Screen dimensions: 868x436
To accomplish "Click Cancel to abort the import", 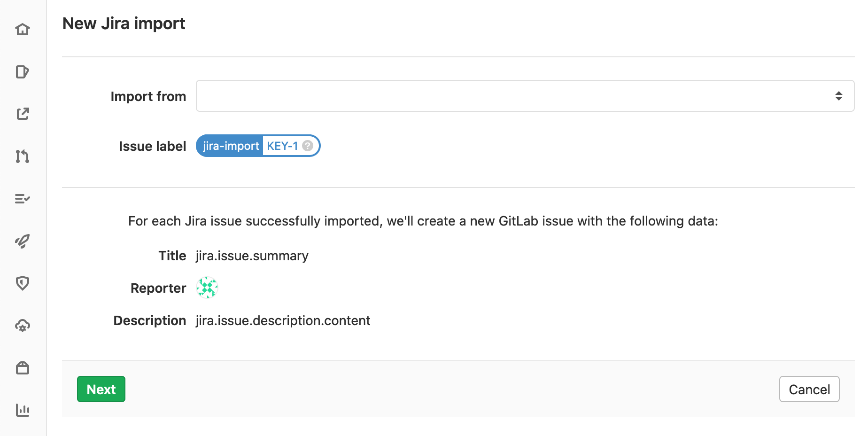I will pos(809,389).
